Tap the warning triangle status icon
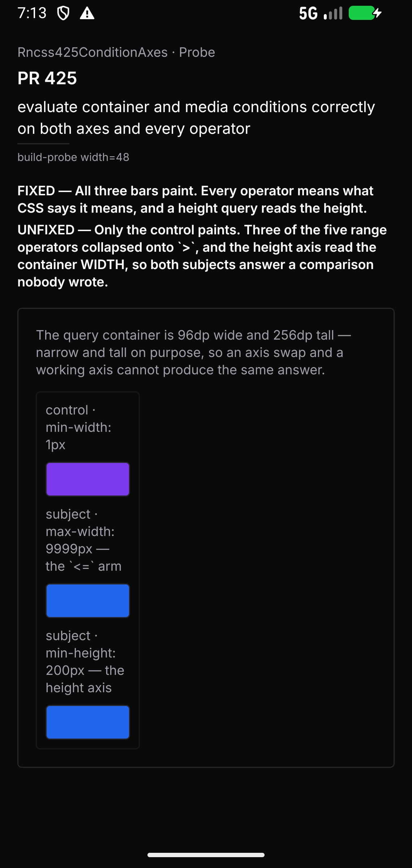The image size is (412, 868). [87, 14]
